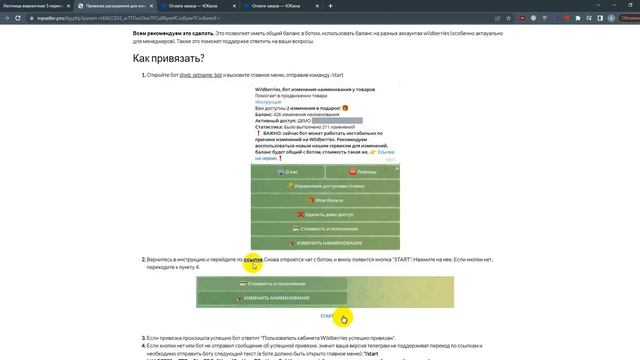Click 'Инструкция' in the bot message image
This screenshot has height=360, width=640.
(x=268, y=102)
